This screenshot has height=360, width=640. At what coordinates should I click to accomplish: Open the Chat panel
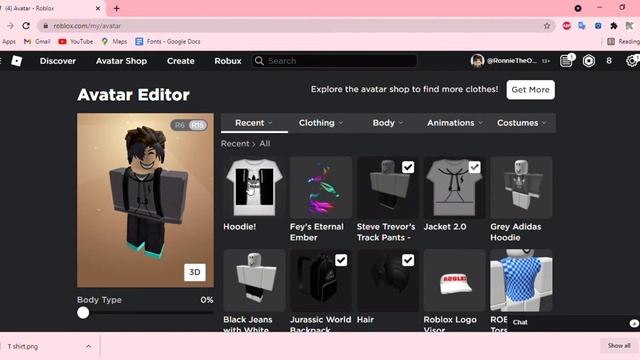573,322
